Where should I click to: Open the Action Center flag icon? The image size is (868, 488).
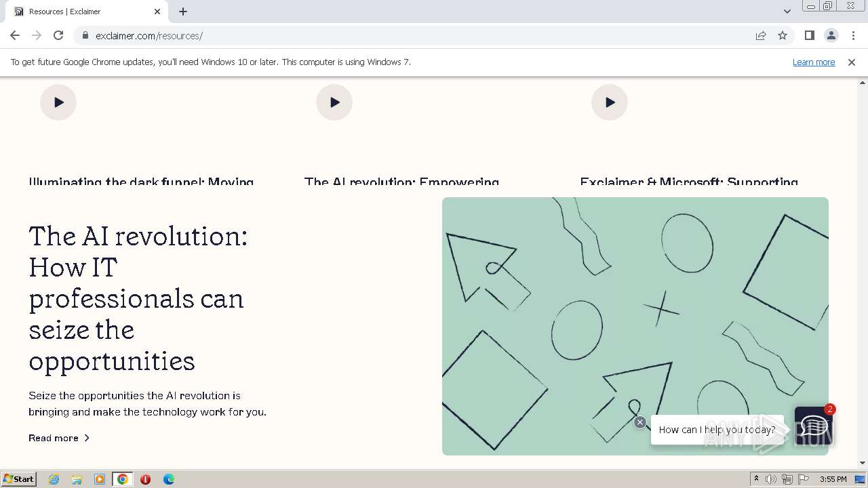804,479
